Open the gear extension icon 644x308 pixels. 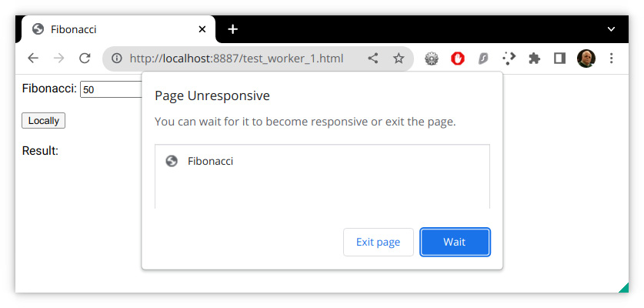(431, 59)
